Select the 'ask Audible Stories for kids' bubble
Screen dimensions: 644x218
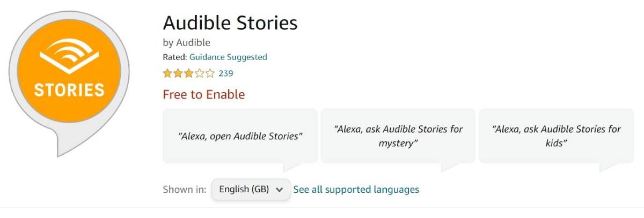pos(556,136)
